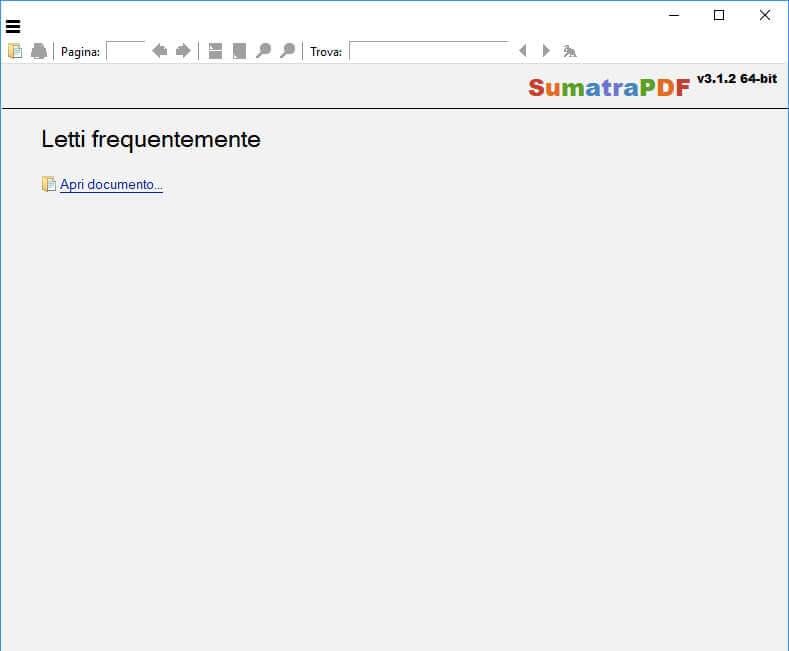Focus the Trova search field
789x651 pixels.
pyautogui.click(x=429, y=51)
